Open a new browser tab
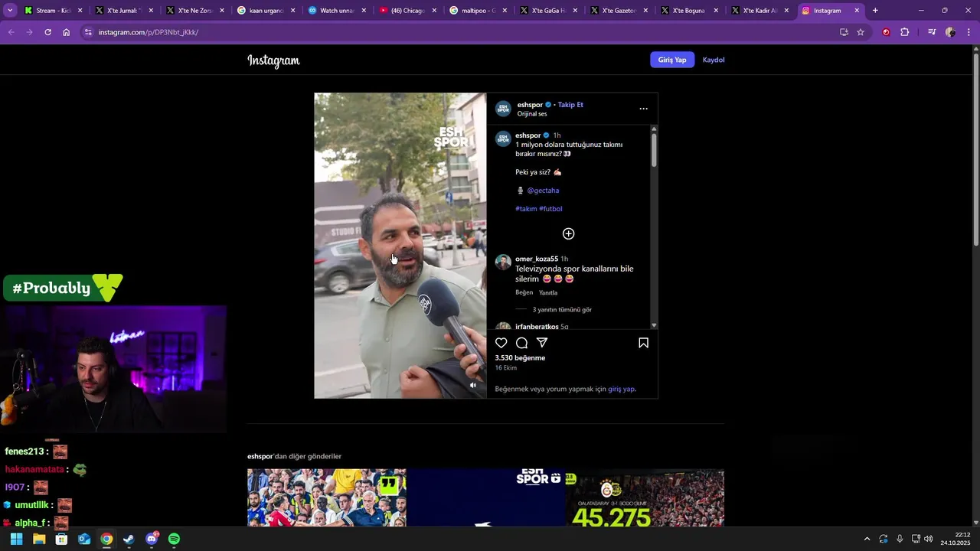The image size is (980, 551). tap(875, 11)
